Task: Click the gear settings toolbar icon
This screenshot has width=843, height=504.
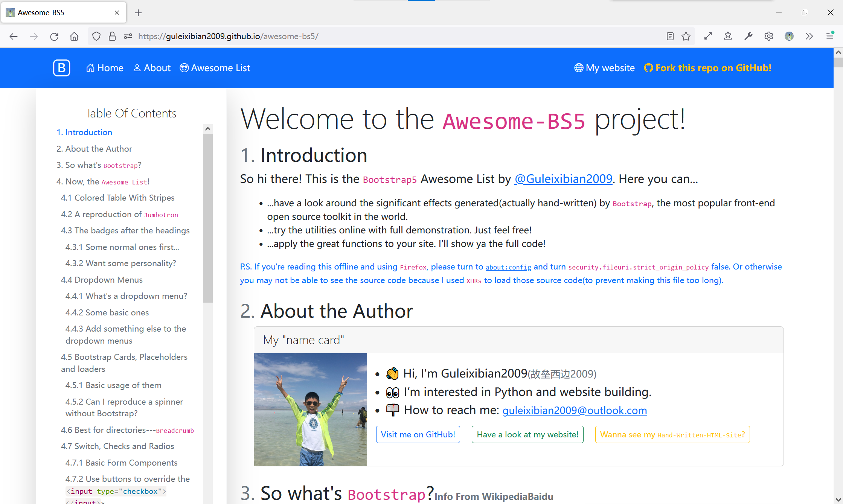Action: tap(768, 36)
